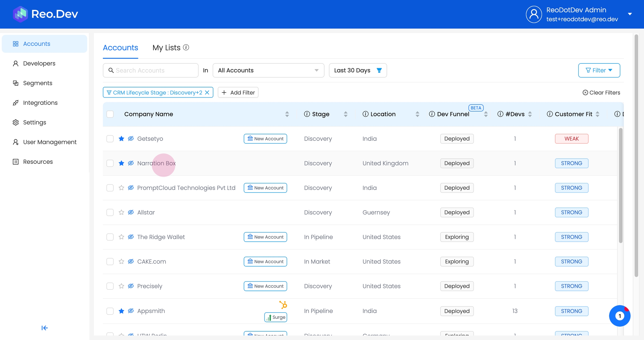Collapse the sidebar with the arrow icon
Viewport: 644px width, 340px height.
pyautogui.click(x=45, y=328)
